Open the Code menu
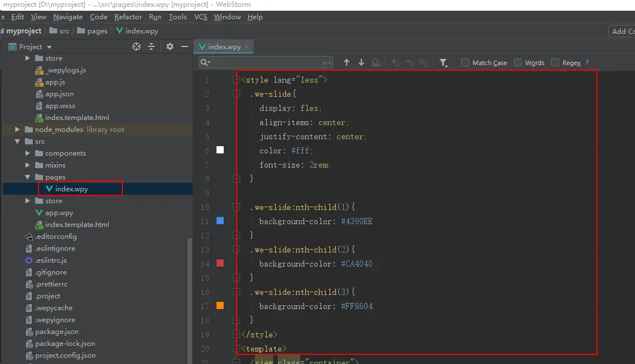This screenshot has height=364, width=635. (x=99, y=17)
